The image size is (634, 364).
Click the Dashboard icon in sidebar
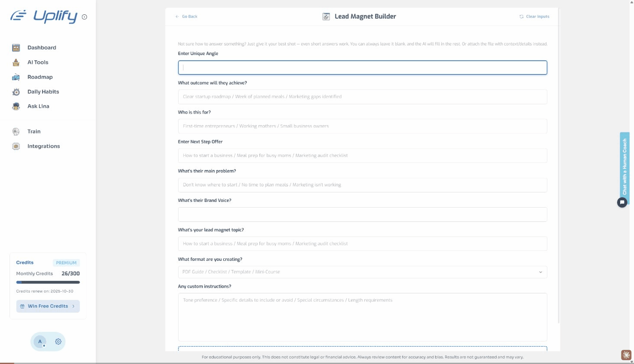point(16,48)
